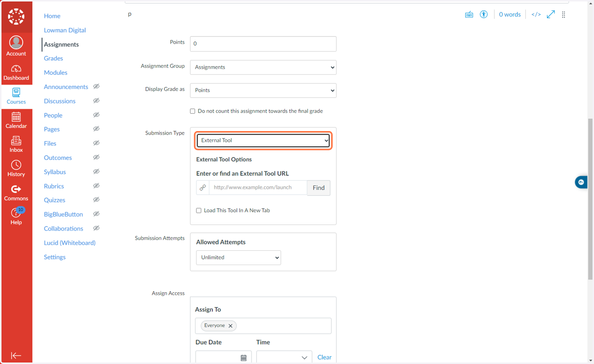Open Modules in course navigation
Image resolution: width=594 pixels, height=364 pixels.
click(55, 73)
